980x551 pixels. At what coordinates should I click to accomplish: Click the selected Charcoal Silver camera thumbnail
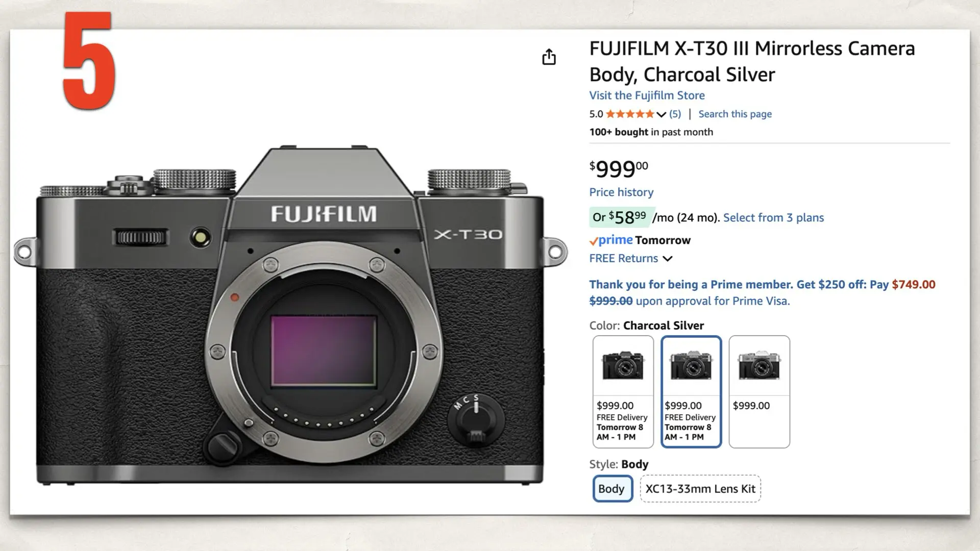[x=691, y=365]
